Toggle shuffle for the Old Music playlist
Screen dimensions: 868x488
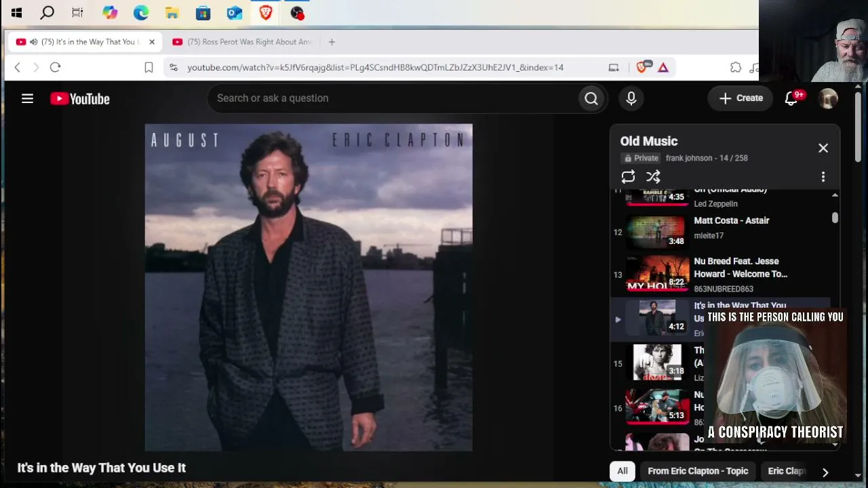(653, 177)
